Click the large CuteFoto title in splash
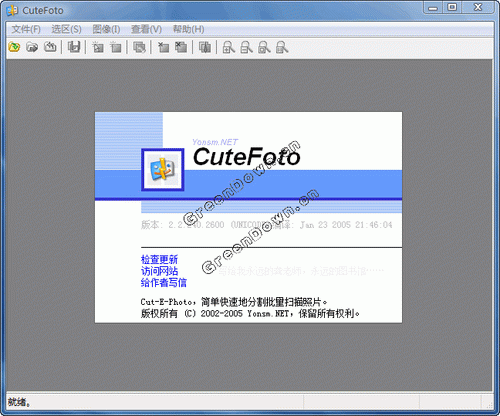This screenshot has width=500, height=416. (x=247, y=157)
